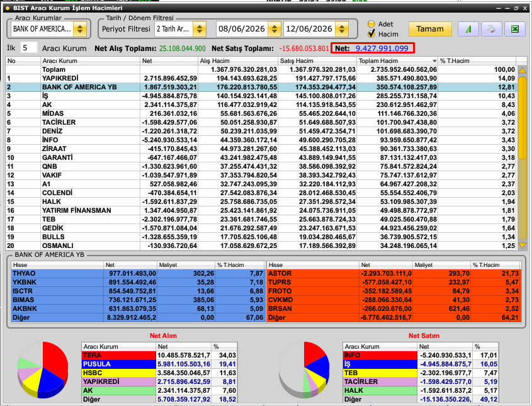Screen dimensions: 532x406
Task: Toggle the Hacim checkbox
Action: [x=371, y=33]
